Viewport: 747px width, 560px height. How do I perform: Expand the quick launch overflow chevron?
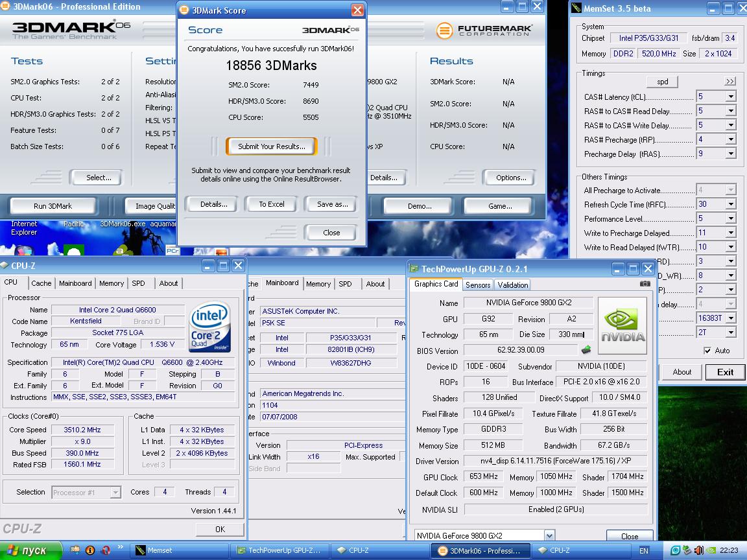(121, 546)
